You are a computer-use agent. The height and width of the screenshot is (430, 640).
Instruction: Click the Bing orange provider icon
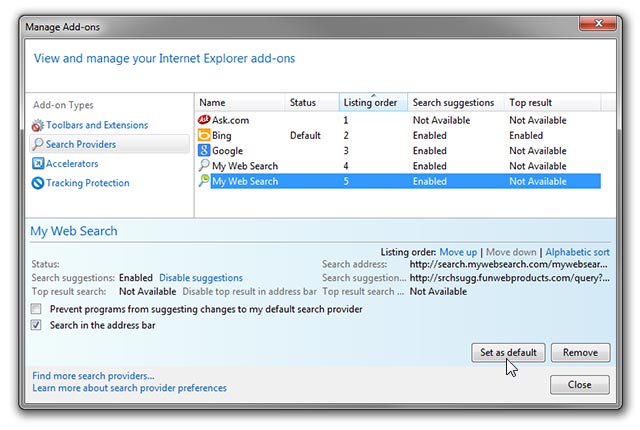point(204,135)
